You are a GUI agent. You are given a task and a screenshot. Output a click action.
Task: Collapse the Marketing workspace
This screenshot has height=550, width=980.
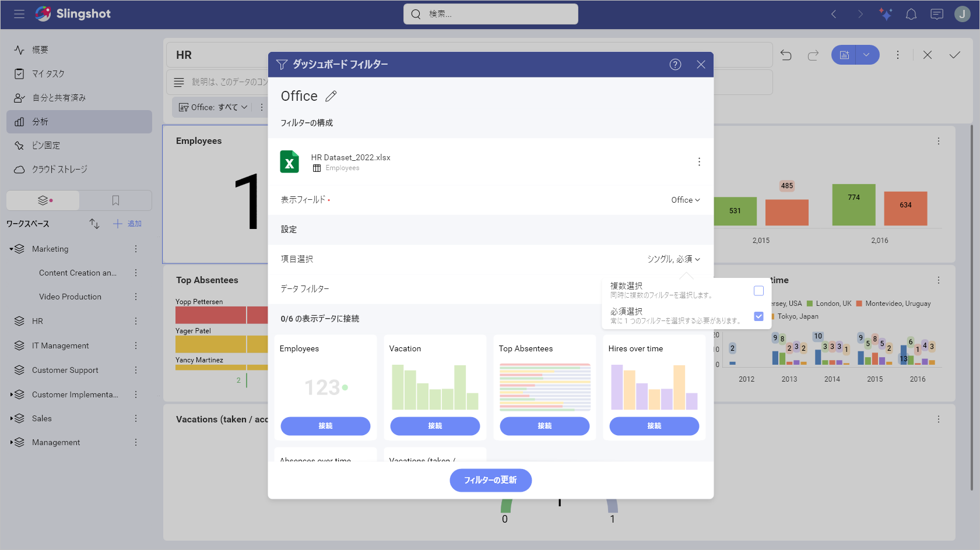pos(11,249)
